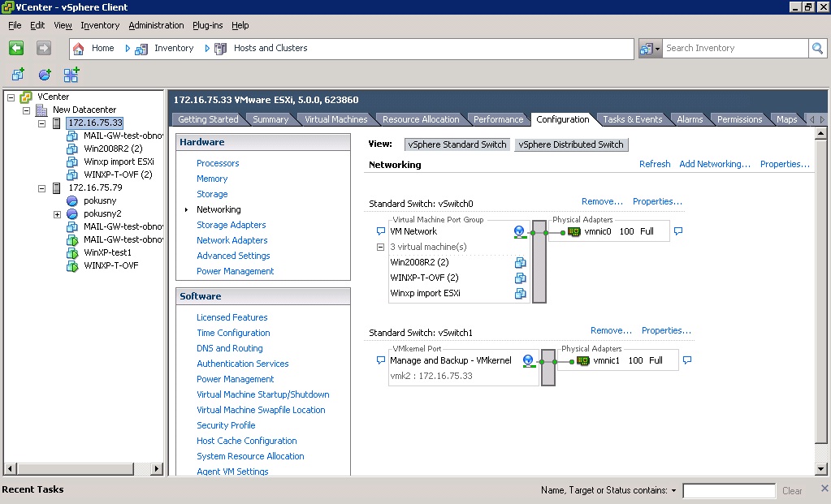
Task: Collapse the 3 virtual machine(s) list
Action: point(380,248)
